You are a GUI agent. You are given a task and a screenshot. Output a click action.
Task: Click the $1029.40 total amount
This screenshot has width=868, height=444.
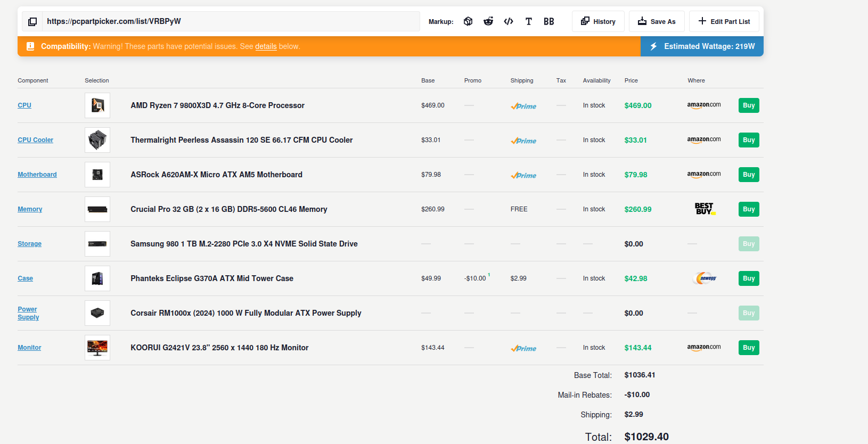[646, 437]
